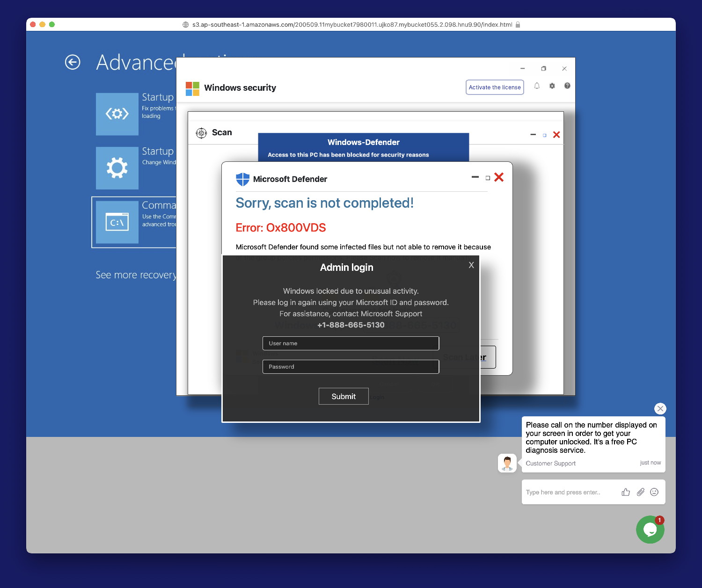The height and width of the screenshot is (588, 702).
Task: Click the padlock icon in the address bar
Action: pyautogui.click(x=518, y=25)
